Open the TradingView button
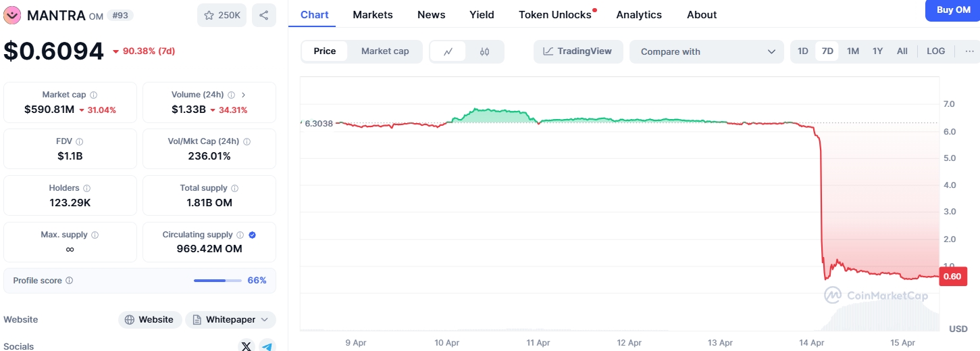The height and width of the screenshot is (351, 980). tap(577, 51)
